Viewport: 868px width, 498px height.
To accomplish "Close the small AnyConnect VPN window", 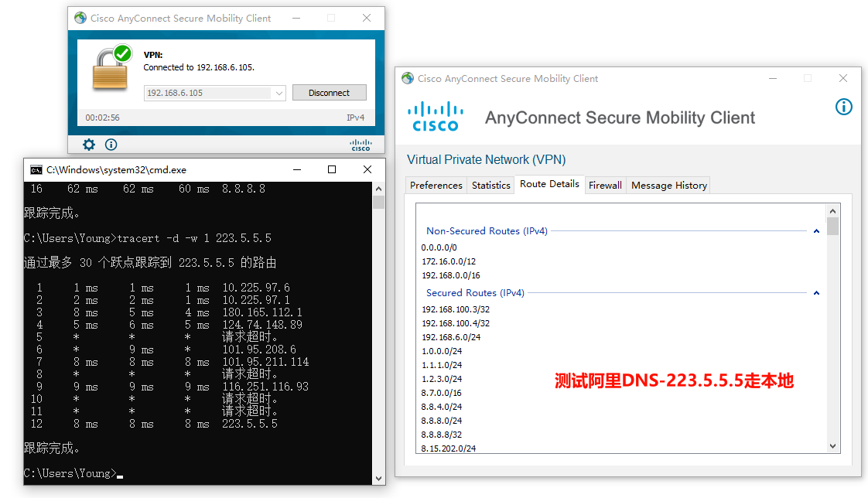I will point(367,18).
